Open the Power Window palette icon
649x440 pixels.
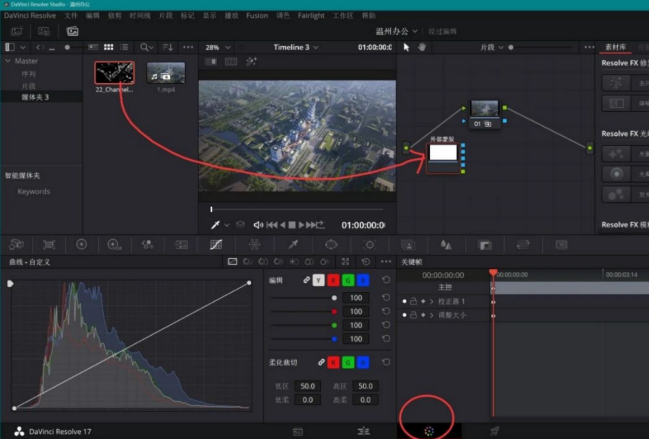pos(331,244)
